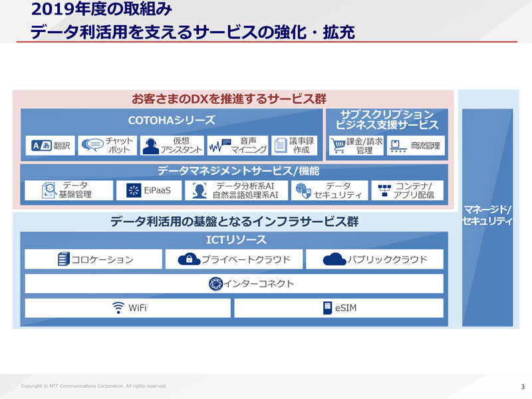Click the WiFi signal icon
The width and height of the screenshot is (532, 399).
click(118, 308)
